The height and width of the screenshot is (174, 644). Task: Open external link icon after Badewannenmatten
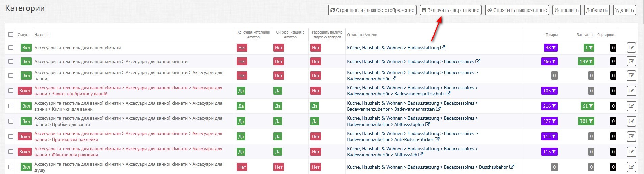(x=438, y=109)
